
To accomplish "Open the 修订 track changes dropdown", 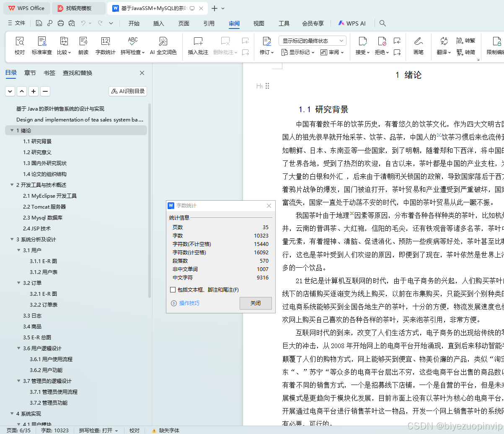I will tap(266, 52).
